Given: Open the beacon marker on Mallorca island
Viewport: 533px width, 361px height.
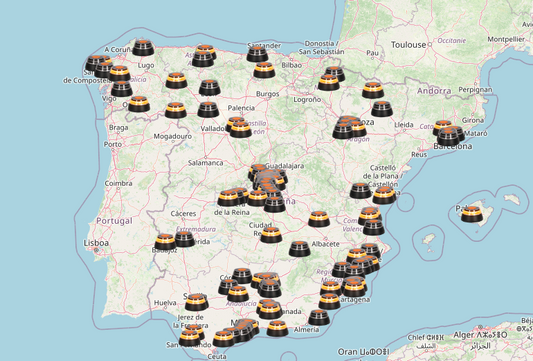Looking at the screenshot, I should coord(472,214).
